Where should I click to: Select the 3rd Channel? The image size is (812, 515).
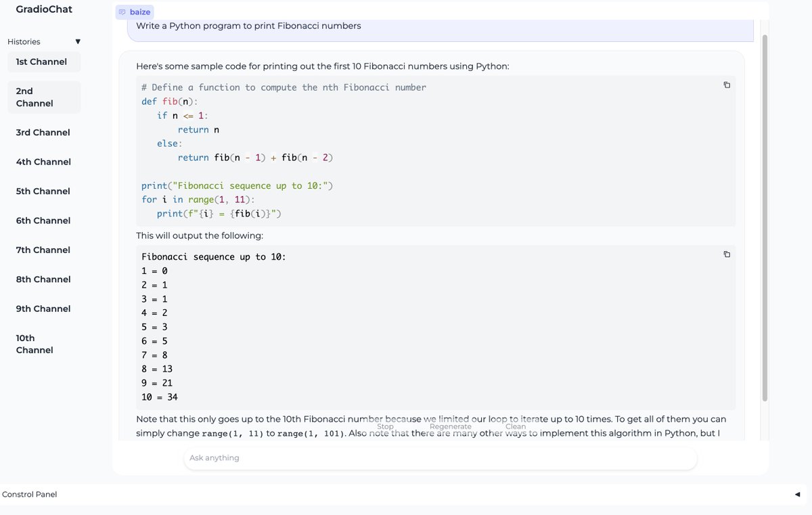click(44, 133)
